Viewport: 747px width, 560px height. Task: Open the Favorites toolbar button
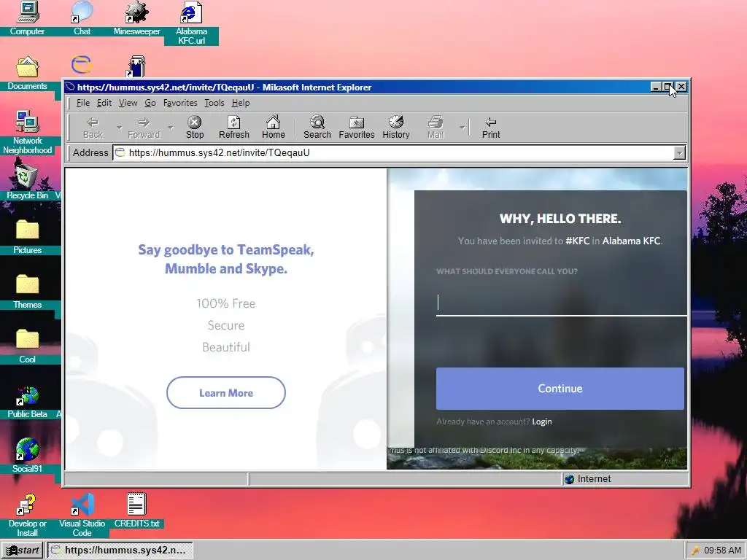click(x=356, y=128)
